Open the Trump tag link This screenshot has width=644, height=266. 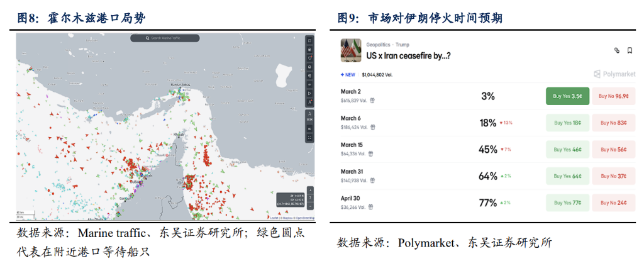coord(402,44)
